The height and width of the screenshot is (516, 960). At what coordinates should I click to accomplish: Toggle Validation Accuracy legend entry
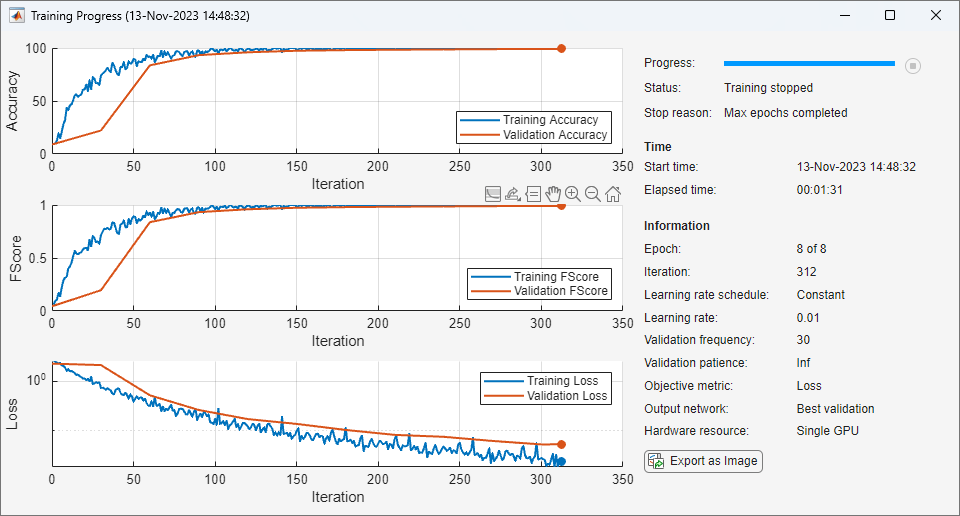(534, 135)
